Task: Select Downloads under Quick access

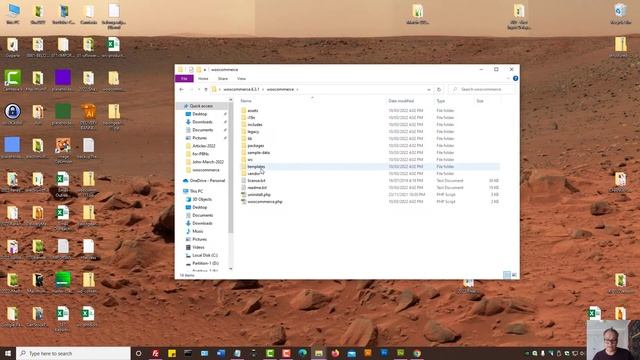Action: 202,122
